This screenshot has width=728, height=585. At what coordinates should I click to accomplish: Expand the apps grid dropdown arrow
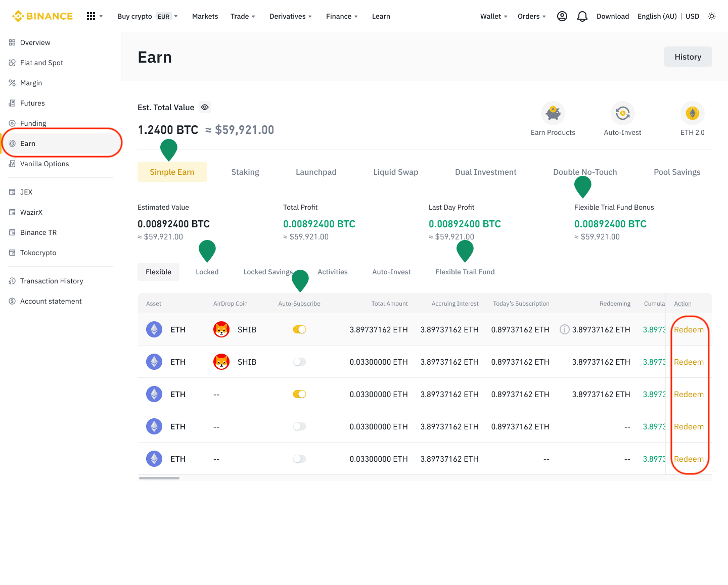point(101,16)
